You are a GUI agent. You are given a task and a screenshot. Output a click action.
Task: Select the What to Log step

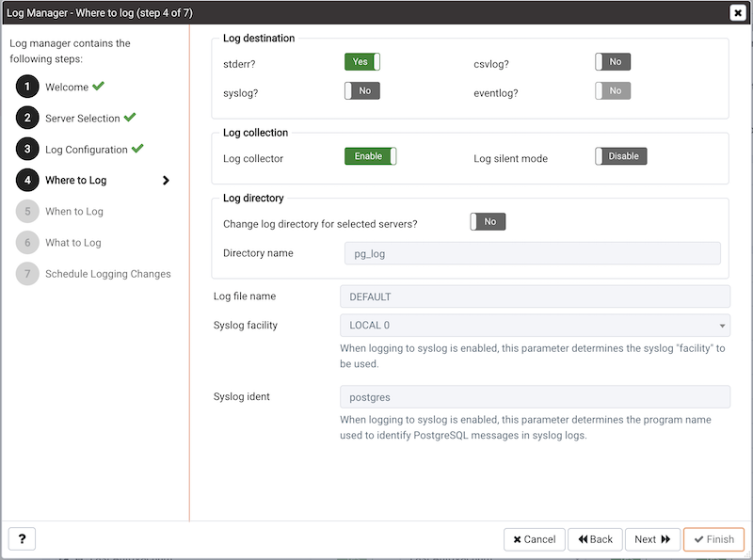tap(73, 243)
